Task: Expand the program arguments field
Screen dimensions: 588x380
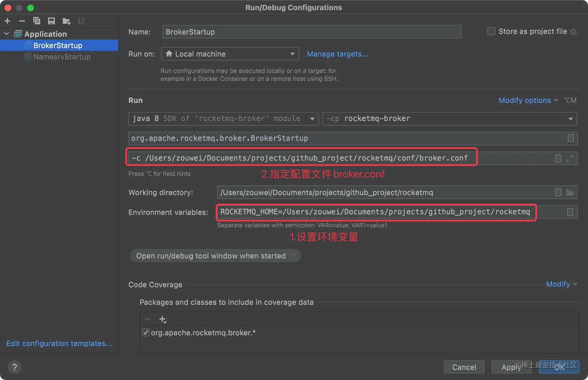Action: pos(570,158)
